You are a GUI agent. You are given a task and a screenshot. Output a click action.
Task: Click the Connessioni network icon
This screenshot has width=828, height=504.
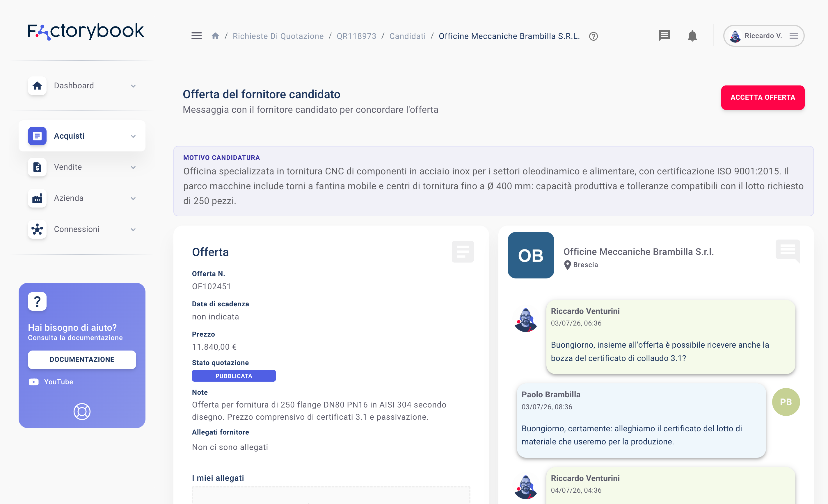37,229
